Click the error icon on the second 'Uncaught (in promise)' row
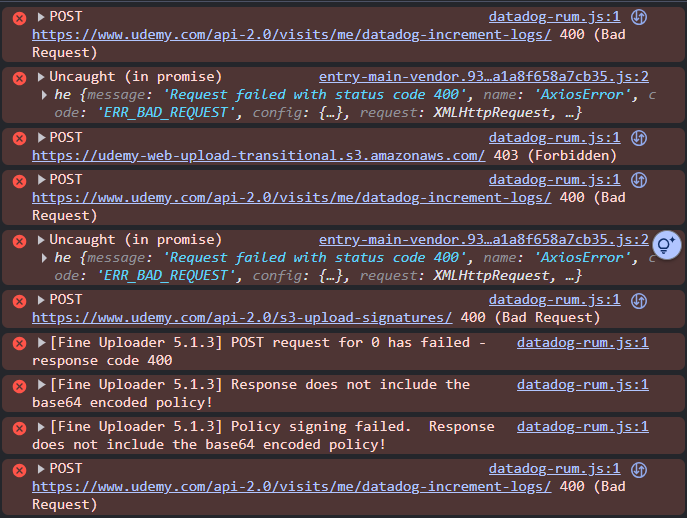This screenshot has height=518, width=687. coord(19,241)
